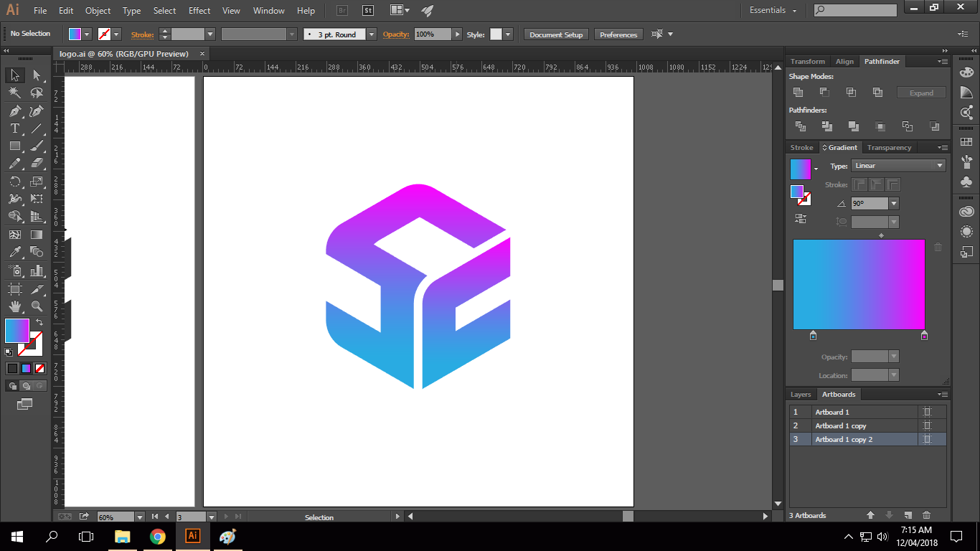Select the Column Graph tool

click(x=37, y=270)
